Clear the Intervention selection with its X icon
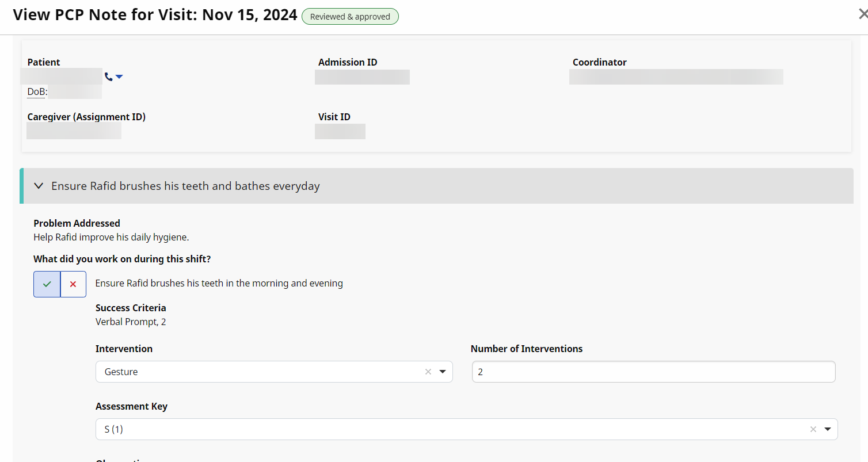Screen dimensions: 868x462 tap(428, 372)
